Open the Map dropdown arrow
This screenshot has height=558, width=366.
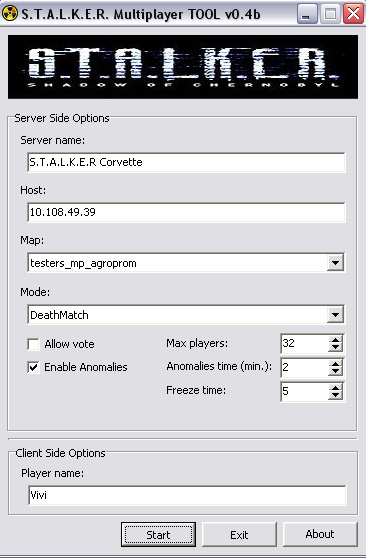click(335, 263)
